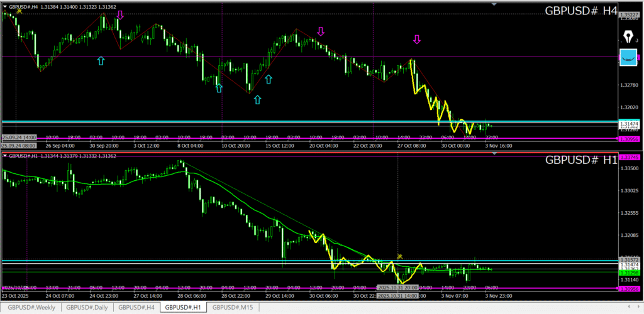Open the H4 chart's top-left triangle menu
644x314 pixels.
pos(5,6)
